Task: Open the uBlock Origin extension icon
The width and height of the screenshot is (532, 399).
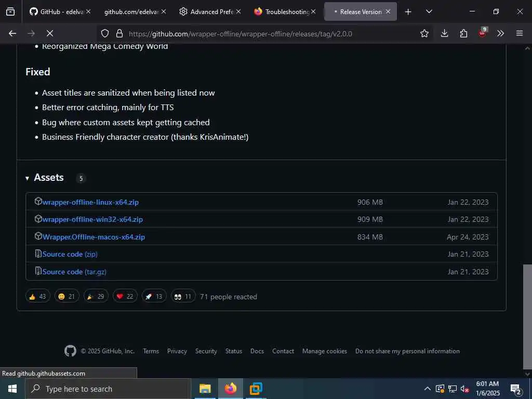Action: [x=483, y=33]
